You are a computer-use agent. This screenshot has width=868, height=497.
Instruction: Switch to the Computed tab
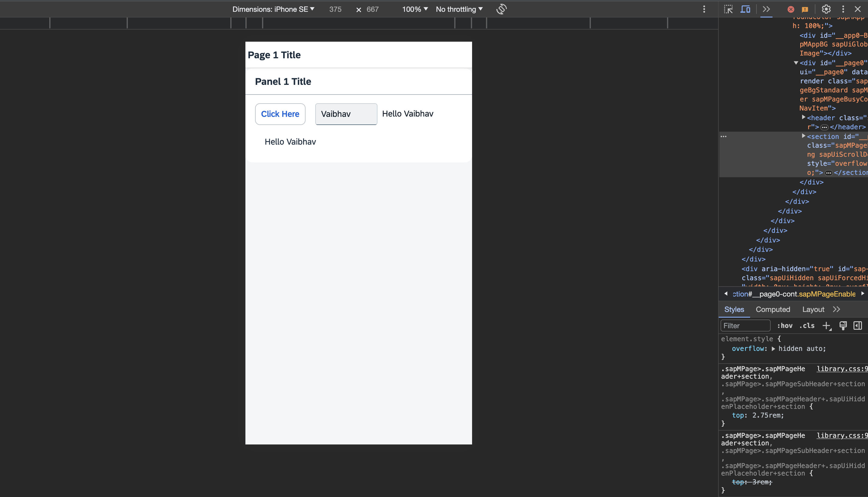773,309
